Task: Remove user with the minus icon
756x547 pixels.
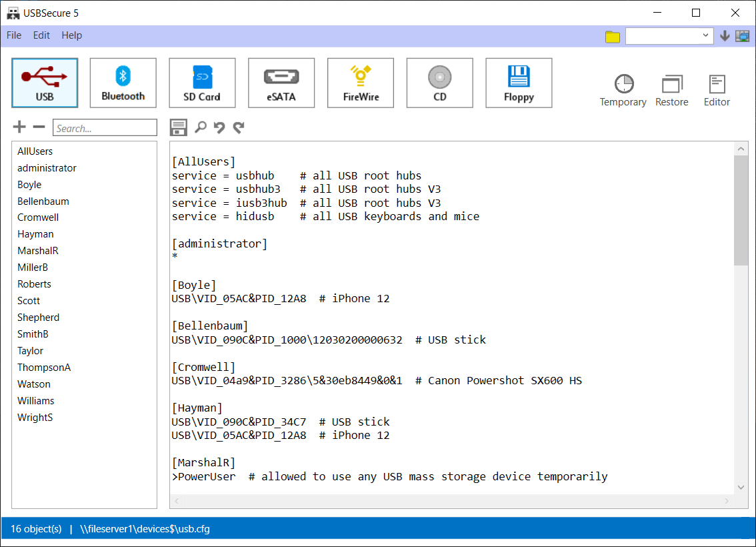Action: point(39,127)
